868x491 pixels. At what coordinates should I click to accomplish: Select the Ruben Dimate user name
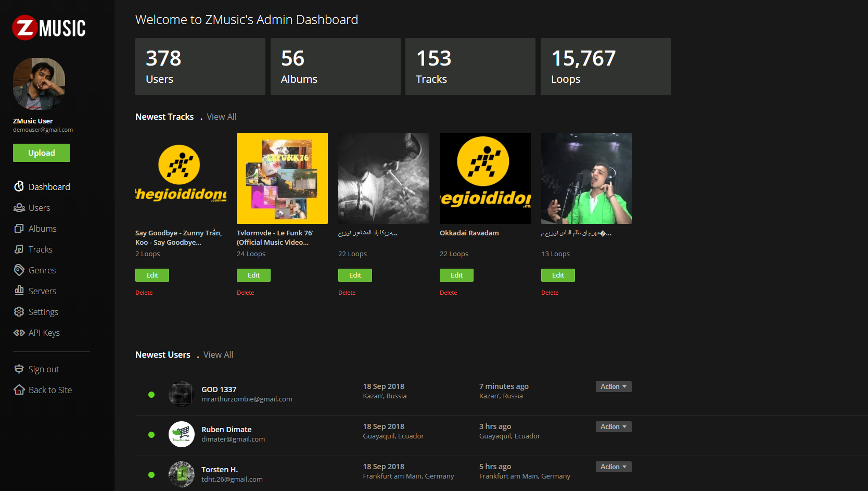[226, 430]
